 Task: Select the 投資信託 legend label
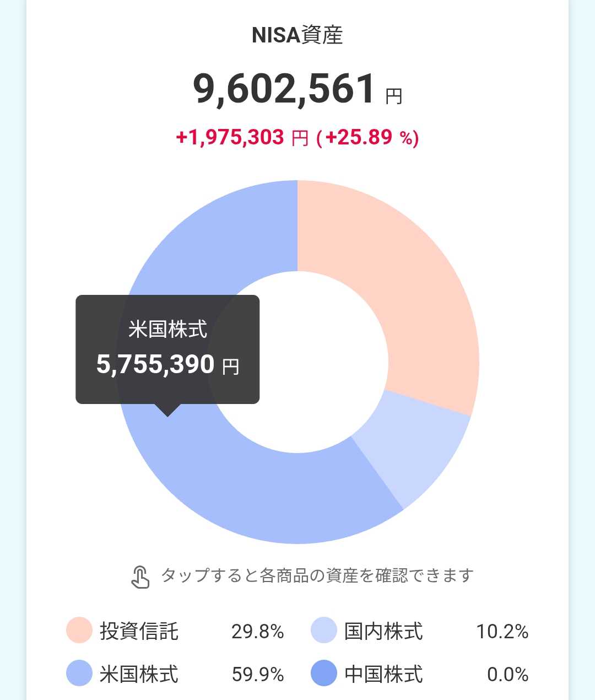pos(139,631)
